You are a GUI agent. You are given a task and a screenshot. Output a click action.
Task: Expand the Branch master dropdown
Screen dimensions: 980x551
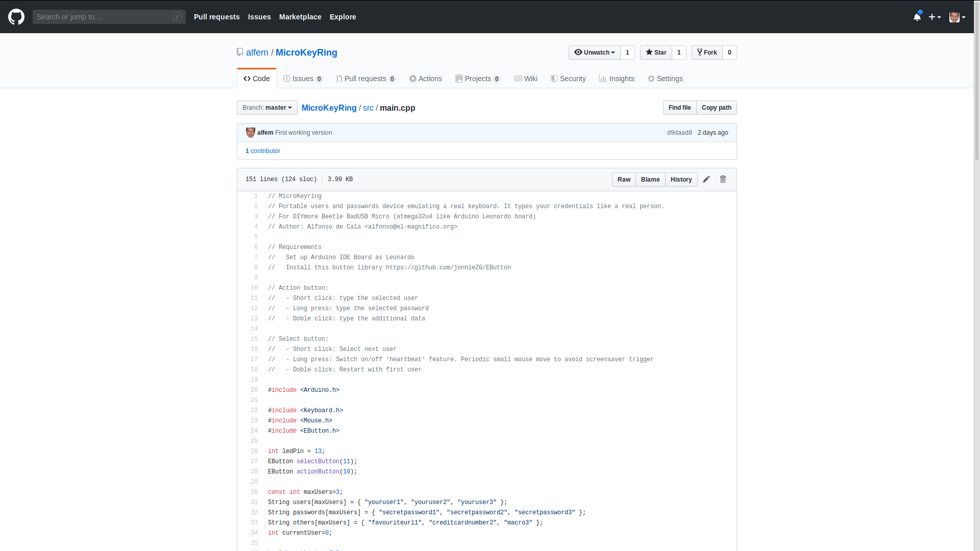[x=267, y=107]
